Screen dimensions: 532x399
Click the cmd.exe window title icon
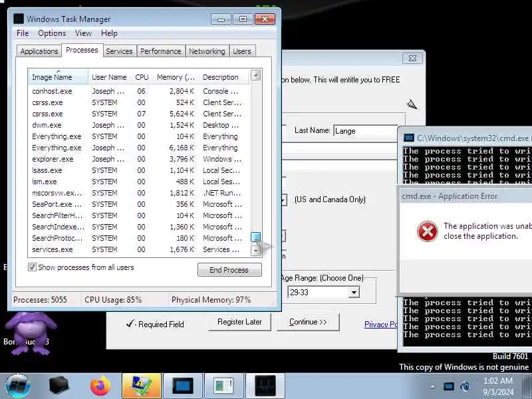pos(408,138)
